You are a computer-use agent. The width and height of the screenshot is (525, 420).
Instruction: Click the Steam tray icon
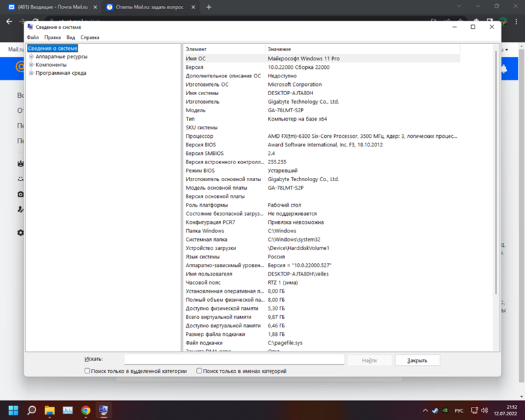tap(435, 410)
